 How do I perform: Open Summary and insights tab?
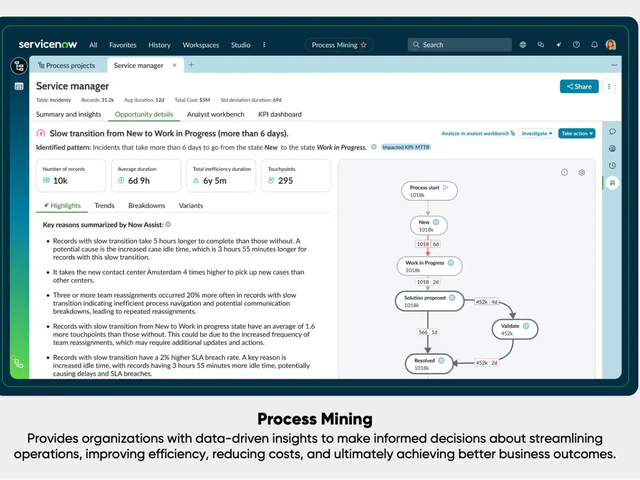click(x=69, y=114)
